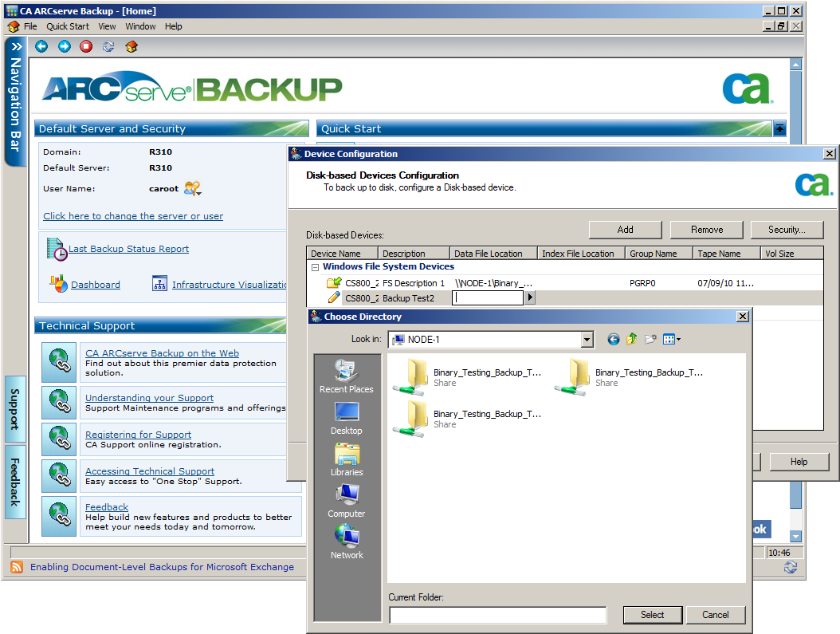Screen dimensions: 840x634
Task: Open the Help menu
Action: tap(173, 26)
